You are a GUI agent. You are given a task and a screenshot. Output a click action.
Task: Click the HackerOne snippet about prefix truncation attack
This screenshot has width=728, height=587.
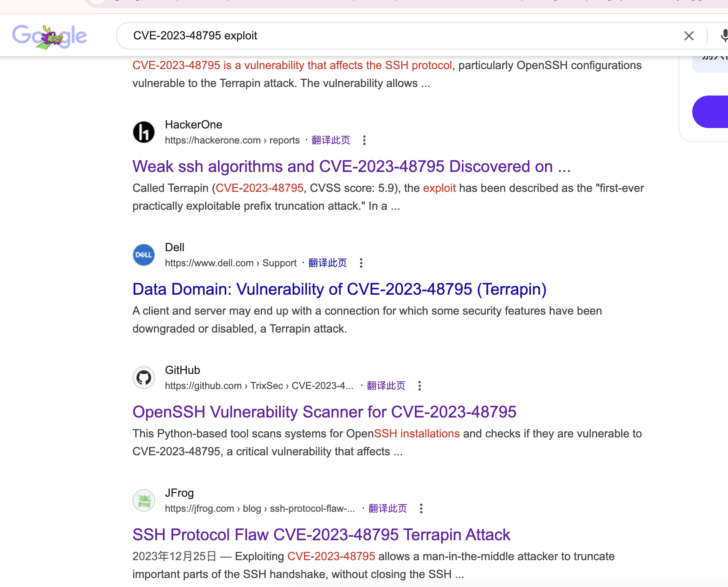[x=388, y=197]
